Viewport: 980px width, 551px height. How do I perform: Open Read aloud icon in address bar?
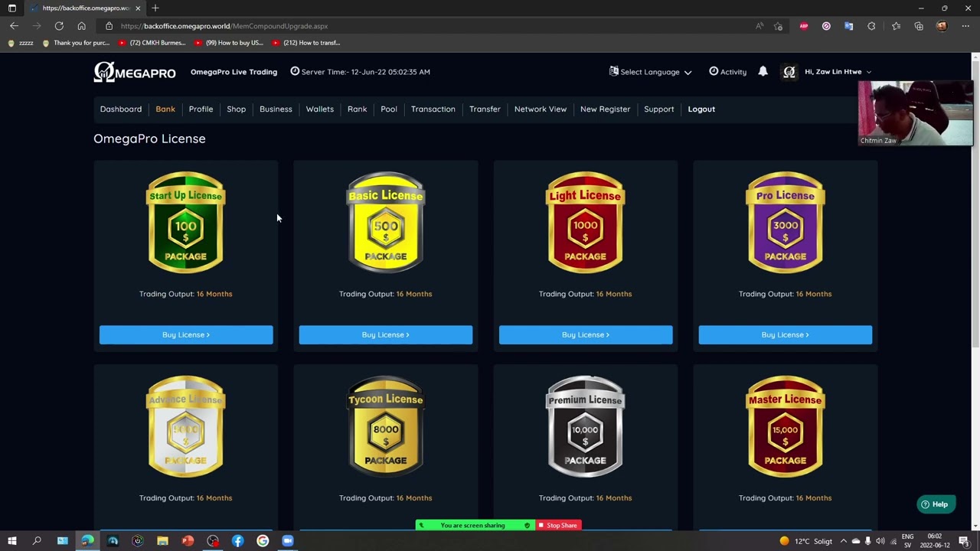coord(759,26)
